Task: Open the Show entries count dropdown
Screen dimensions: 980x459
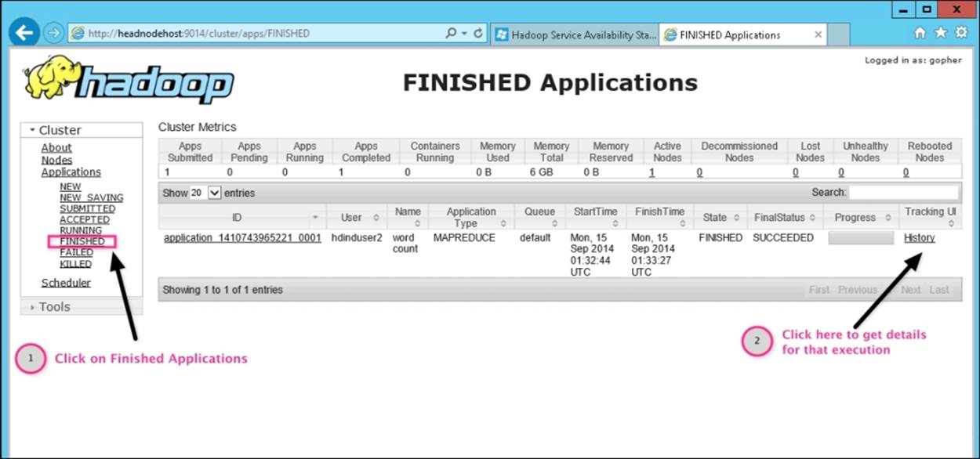Action: (x=207, y=193)
